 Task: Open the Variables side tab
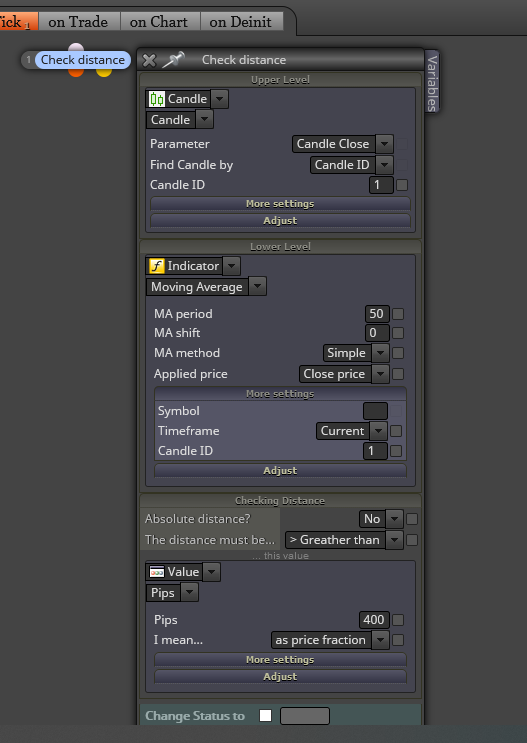click(432, 82)
